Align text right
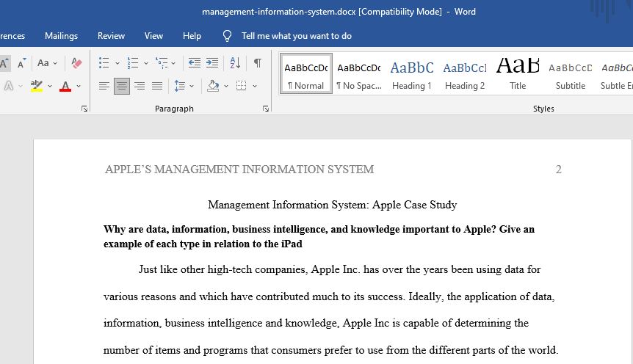633x364 pixels. click(x=140, y=86)
